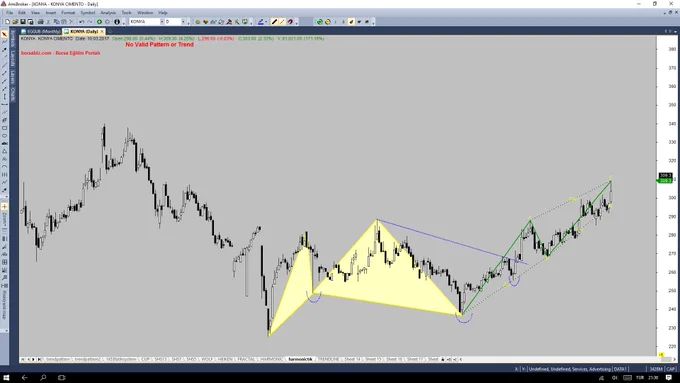Open the Charts side panel tab

click(x=13, y=94)
